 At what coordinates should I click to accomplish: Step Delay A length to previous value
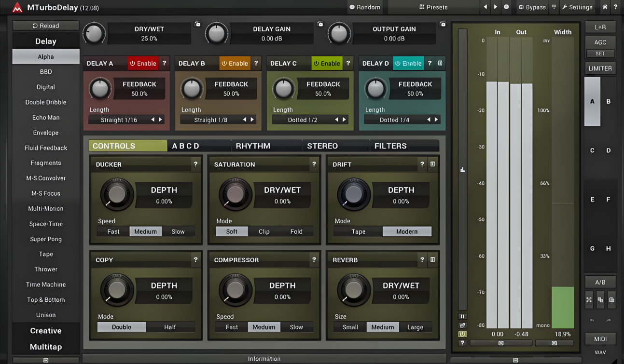point(153,120)
